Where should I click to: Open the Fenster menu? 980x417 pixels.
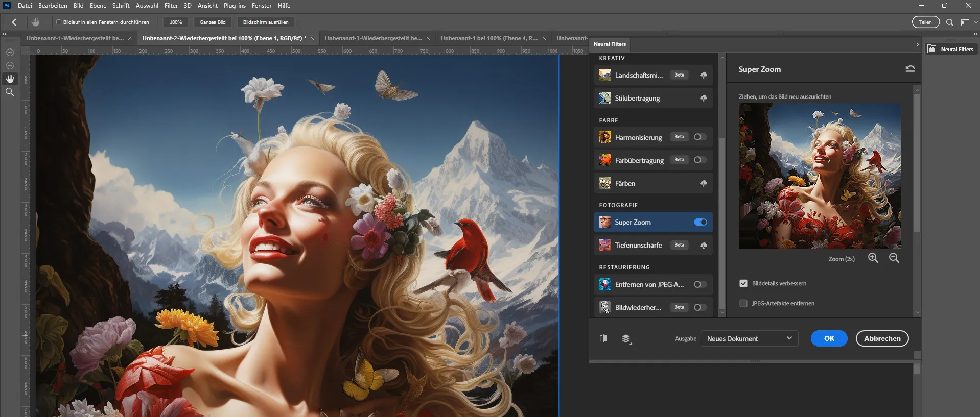point(262,6)
